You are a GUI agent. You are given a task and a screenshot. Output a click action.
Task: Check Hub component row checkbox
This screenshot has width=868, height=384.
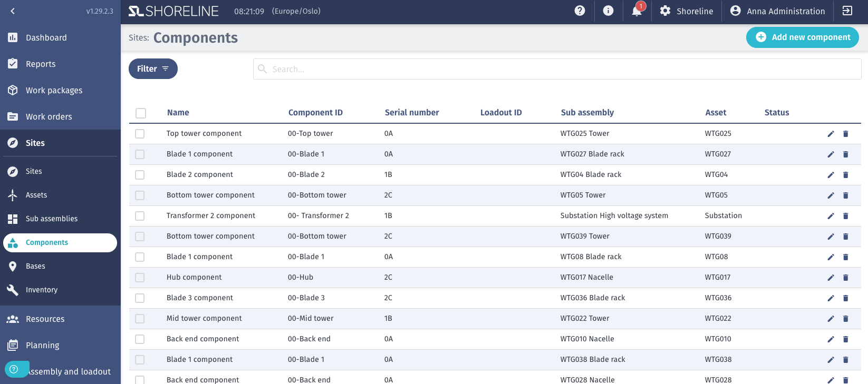click(140, 278)
